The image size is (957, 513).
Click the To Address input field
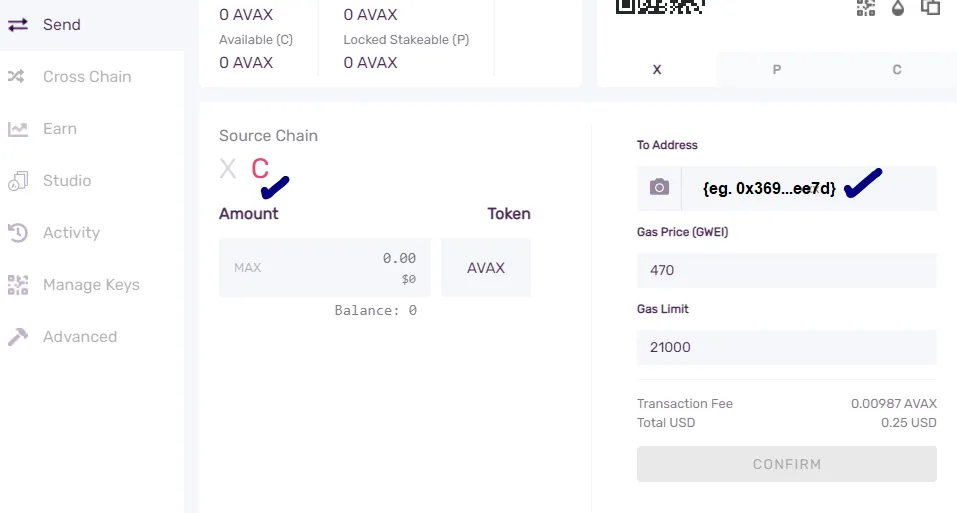809,188
